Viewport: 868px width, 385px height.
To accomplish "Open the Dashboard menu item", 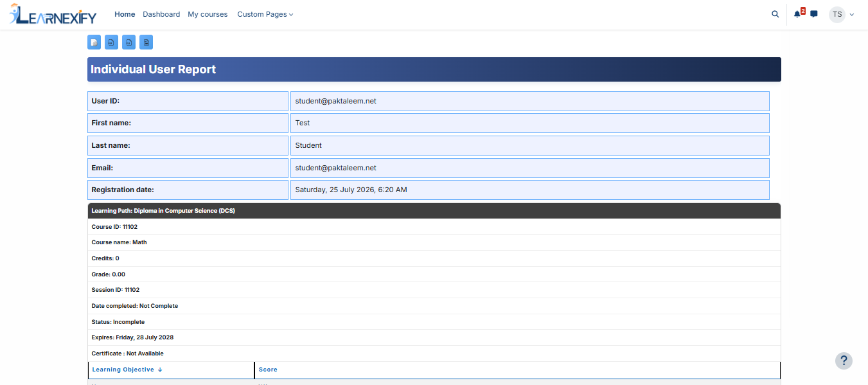I will coord(161,14).
